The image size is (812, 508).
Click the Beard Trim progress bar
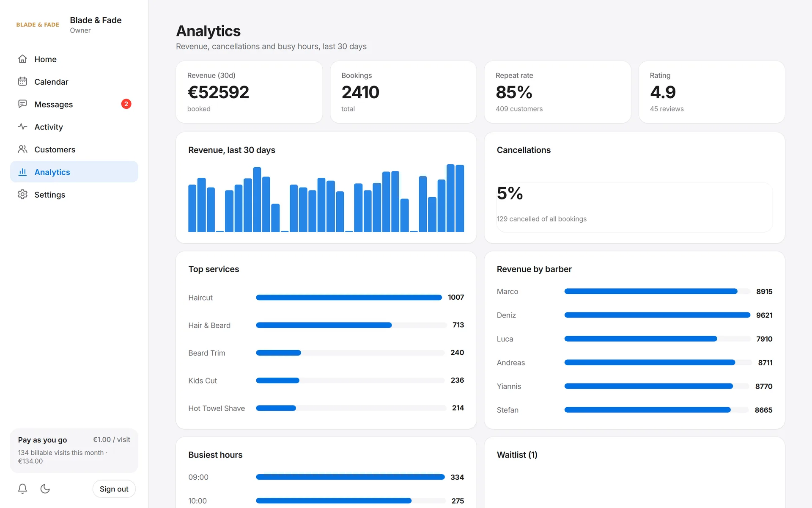pyautogui.click(x=350, y=353)
